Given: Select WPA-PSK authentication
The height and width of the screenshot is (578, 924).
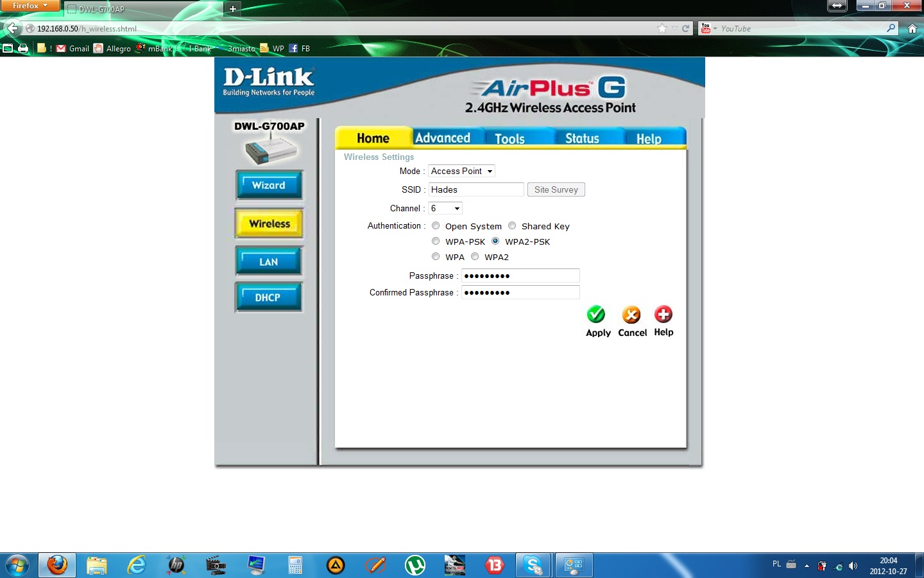Looking at the screenshot, I should point(436,241).
